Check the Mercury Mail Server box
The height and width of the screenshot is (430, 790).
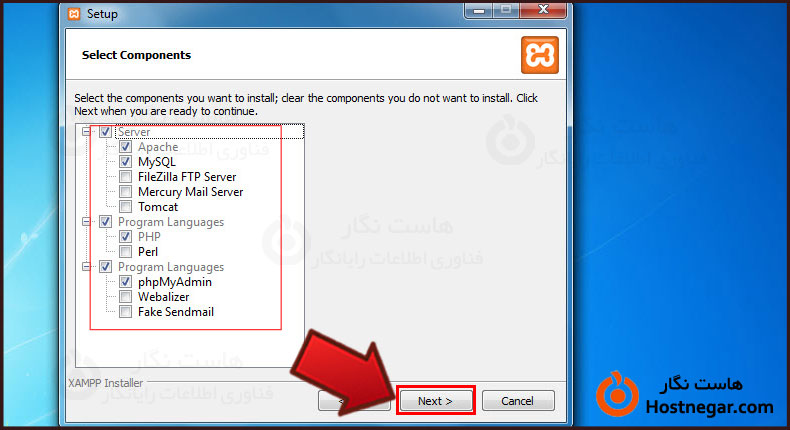125,192
